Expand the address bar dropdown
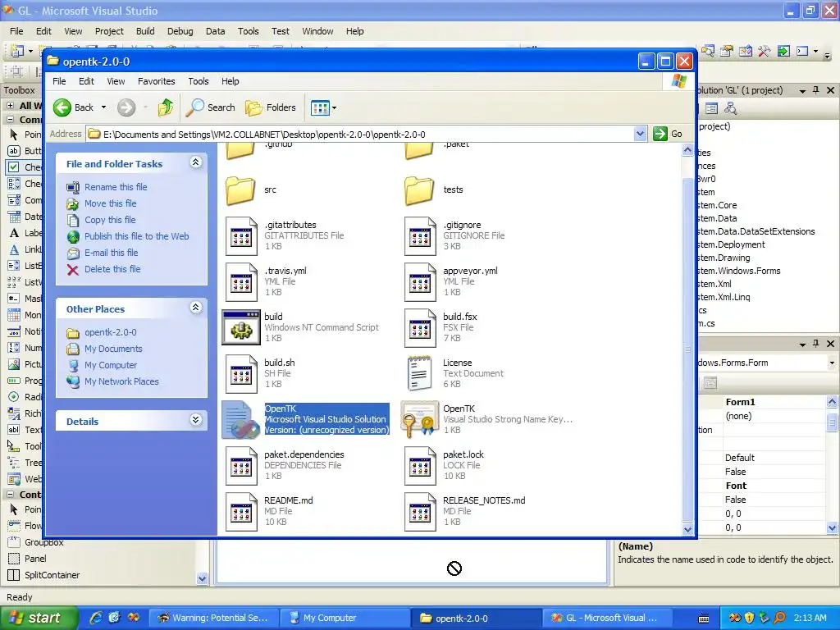840x630 pixels. 640,134
